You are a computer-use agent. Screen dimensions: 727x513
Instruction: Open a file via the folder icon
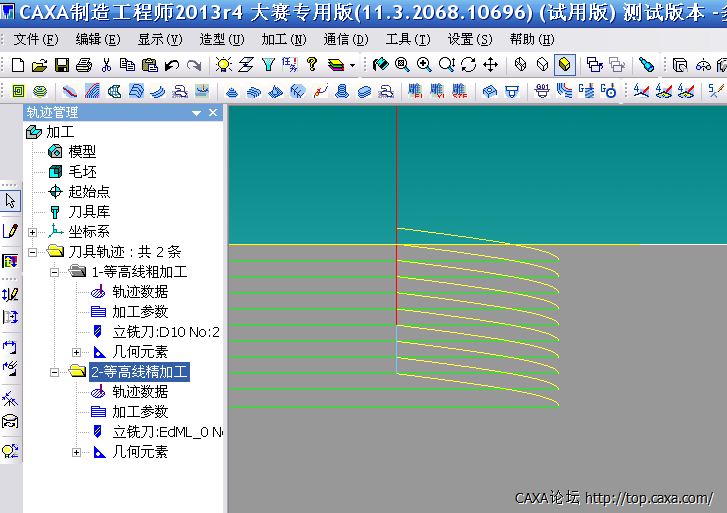[39, 64]
